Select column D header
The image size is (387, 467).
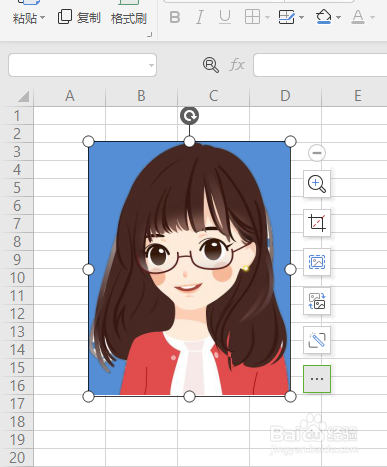tap(286, 96)
